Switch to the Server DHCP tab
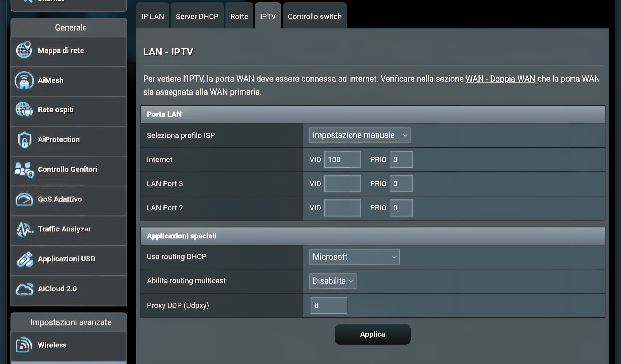 click(197, 17)
